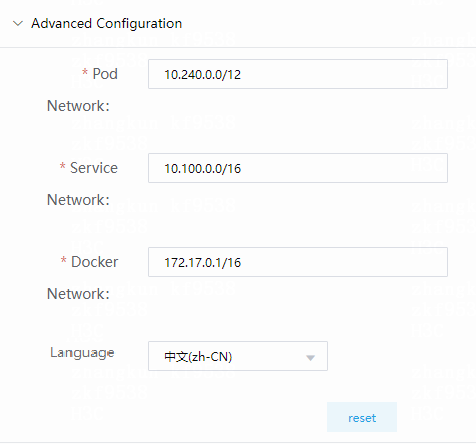Click the red asterisk beside Pod
The image size is (476, 444).
(85, 72)
